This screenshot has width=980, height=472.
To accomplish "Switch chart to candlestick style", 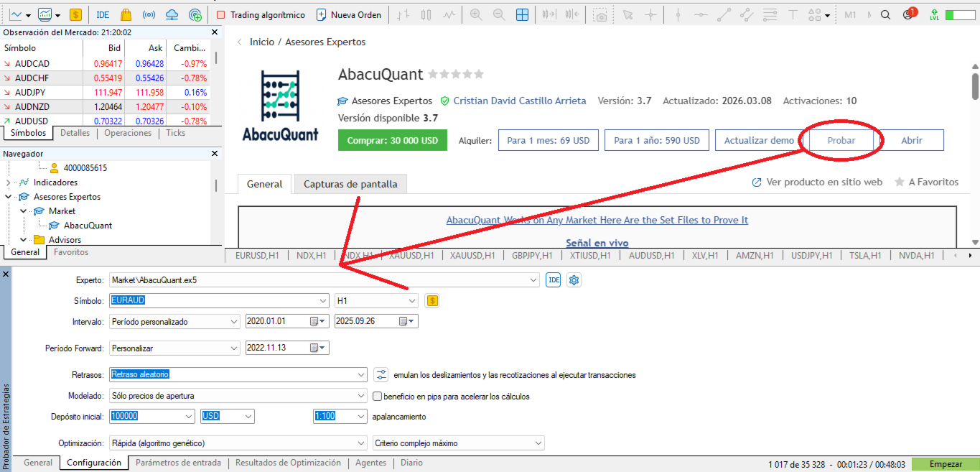I will click(x=426, y=14).
